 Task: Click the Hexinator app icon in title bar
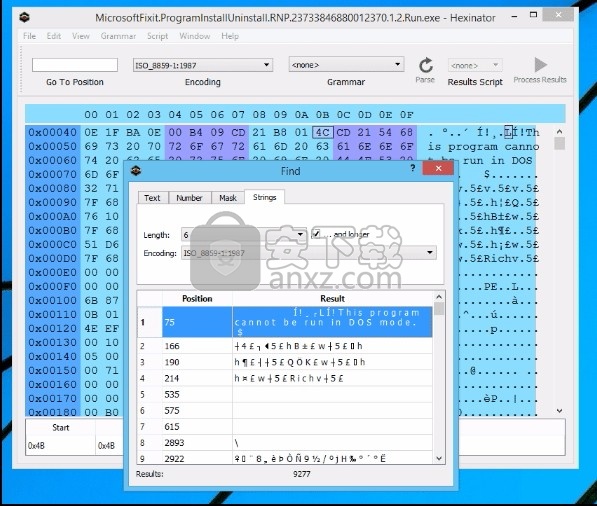[25, 17]
